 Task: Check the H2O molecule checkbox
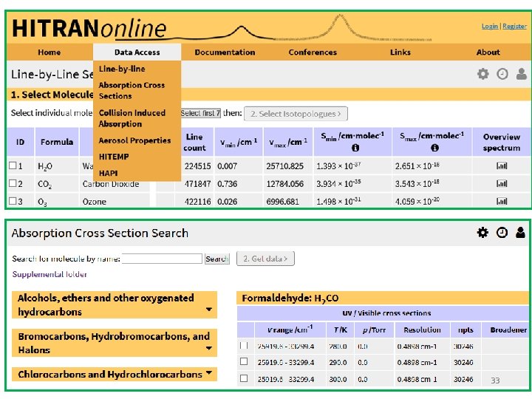(x=13, y=166)
